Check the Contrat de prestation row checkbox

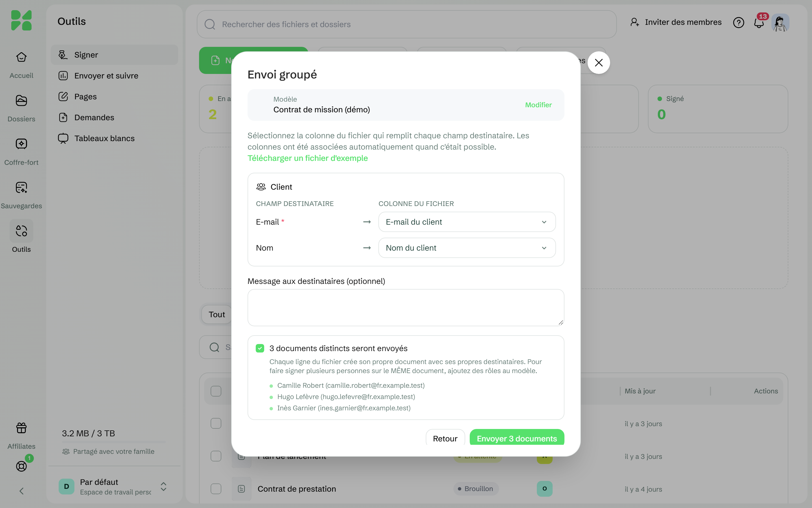click(216, 489)
